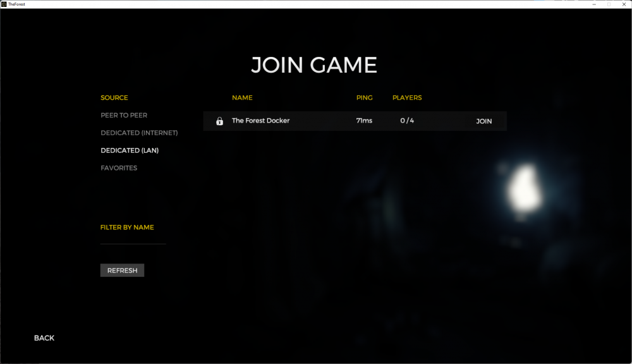
Task: Click the 0 / 4 players count
Action: pyautogui.click(x=406, y=121)
